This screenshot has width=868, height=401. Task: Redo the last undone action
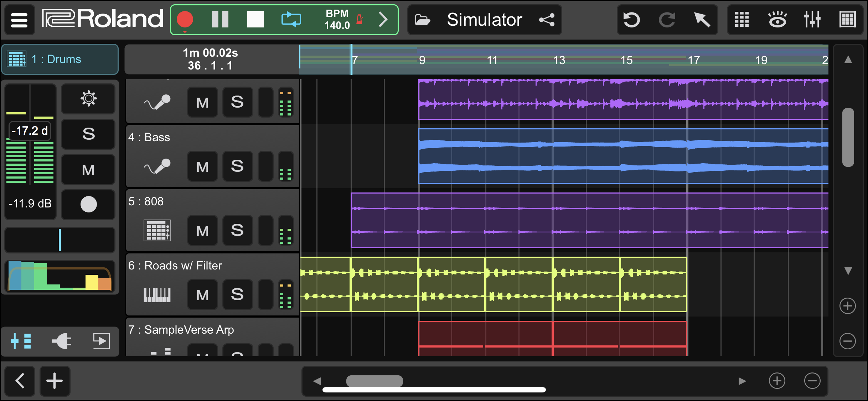(667, 20)
